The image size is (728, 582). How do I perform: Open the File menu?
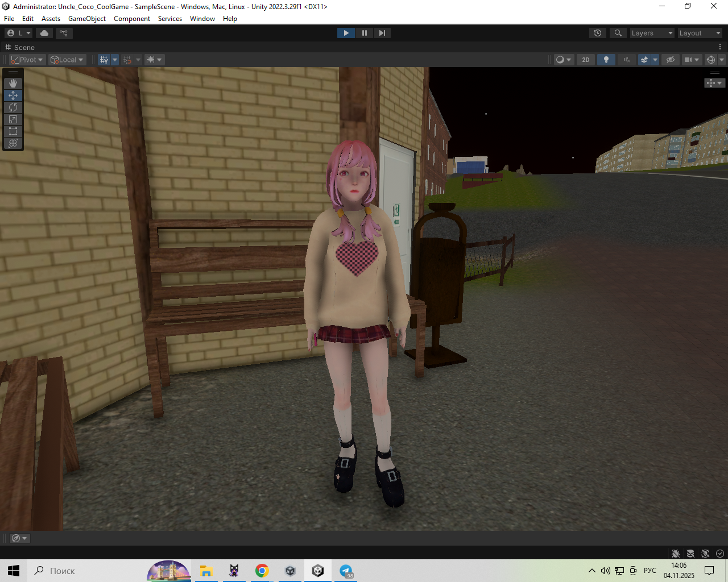9,19
